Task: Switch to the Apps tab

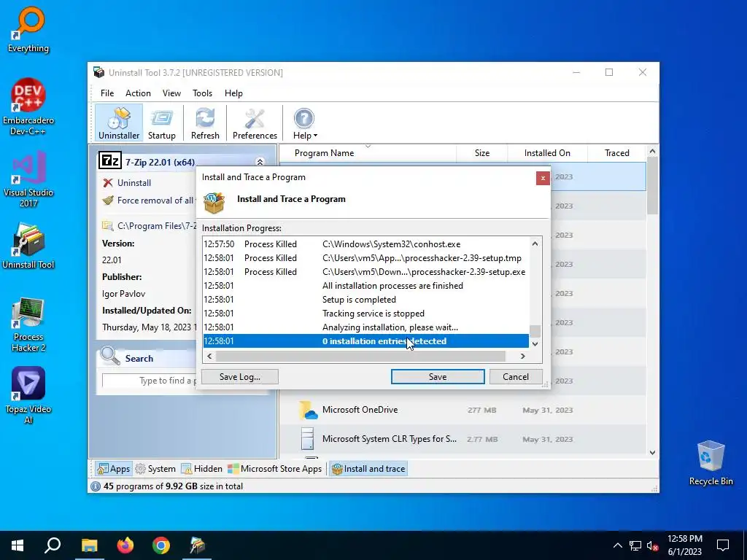Action: (113, 469)
